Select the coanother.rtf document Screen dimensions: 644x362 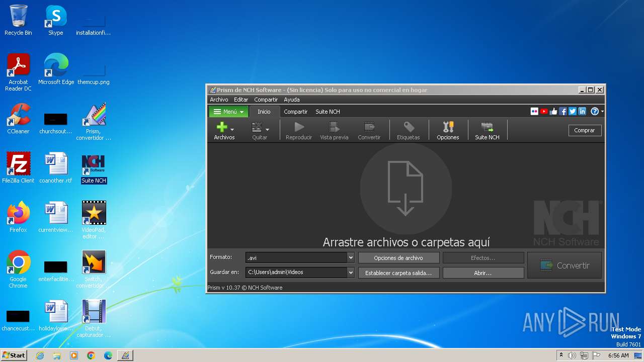click(x=55, y=168)
